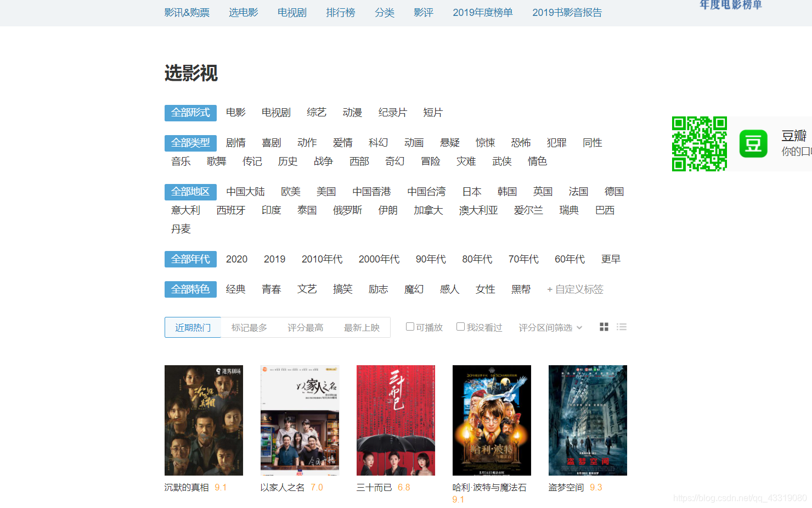Switch to list view icon
Screen dimensions: 812x508
(622, 327)
